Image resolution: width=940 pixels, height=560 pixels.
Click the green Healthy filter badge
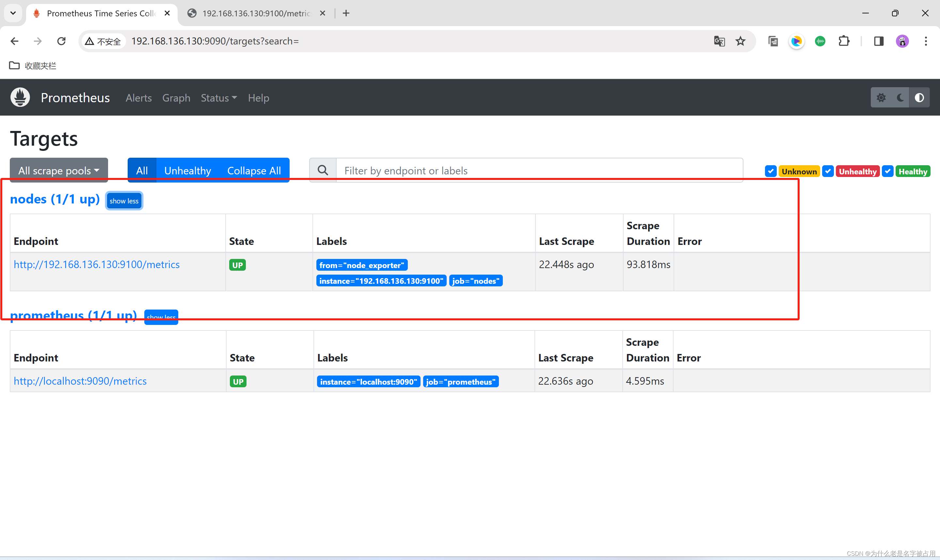(913, 171)
